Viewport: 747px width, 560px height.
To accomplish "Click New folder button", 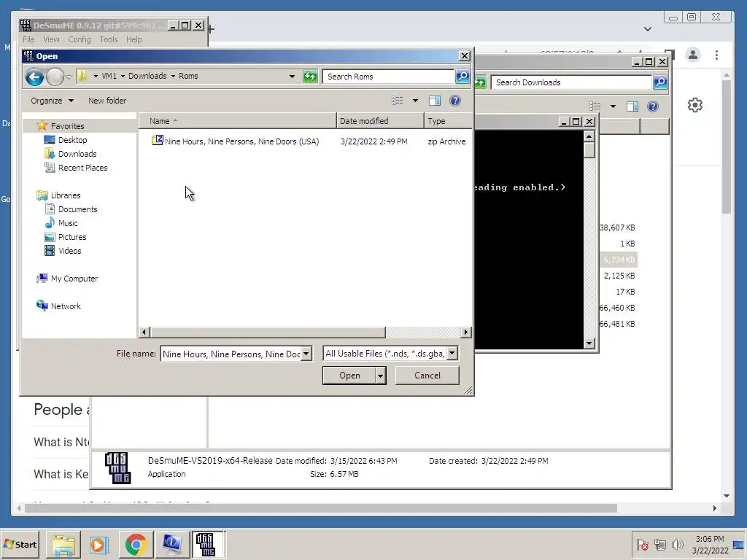I will pos(107,101).
